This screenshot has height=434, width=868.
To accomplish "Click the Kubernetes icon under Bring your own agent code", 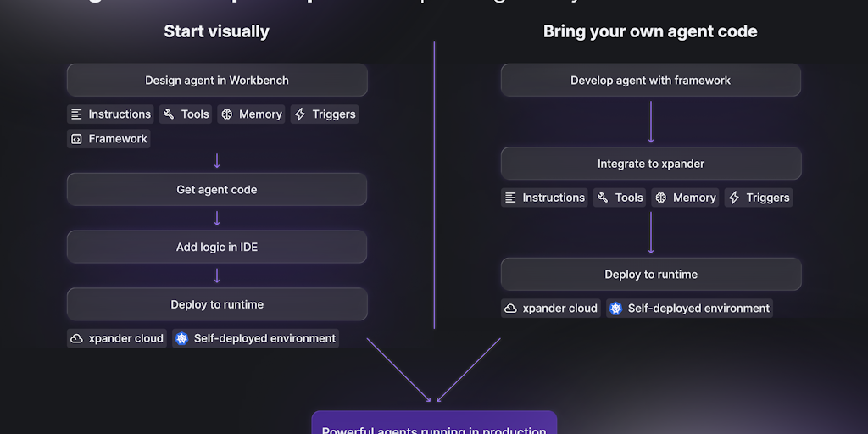I will 616,309.
